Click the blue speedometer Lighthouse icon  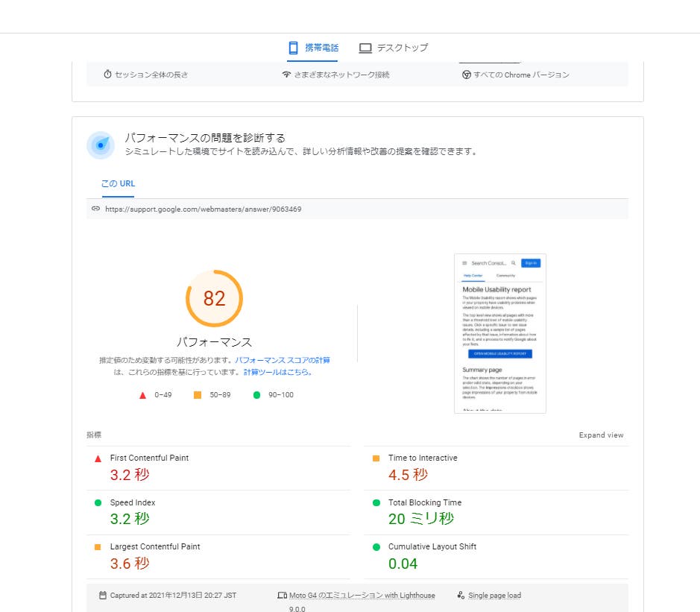[100, 144]
